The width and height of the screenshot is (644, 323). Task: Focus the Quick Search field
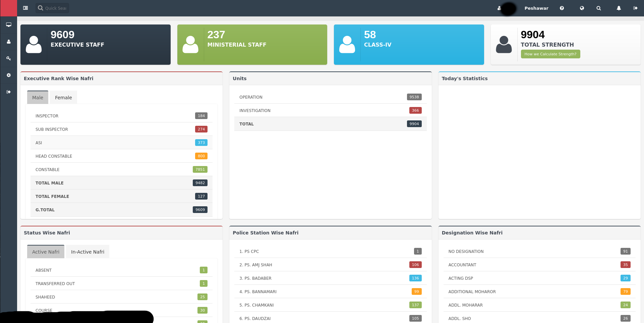52,8
